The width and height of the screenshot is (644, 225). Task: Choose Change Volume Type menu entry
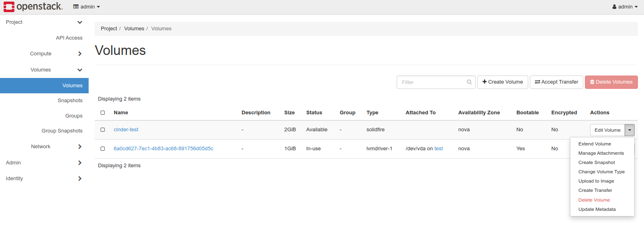tap(601, 172)
